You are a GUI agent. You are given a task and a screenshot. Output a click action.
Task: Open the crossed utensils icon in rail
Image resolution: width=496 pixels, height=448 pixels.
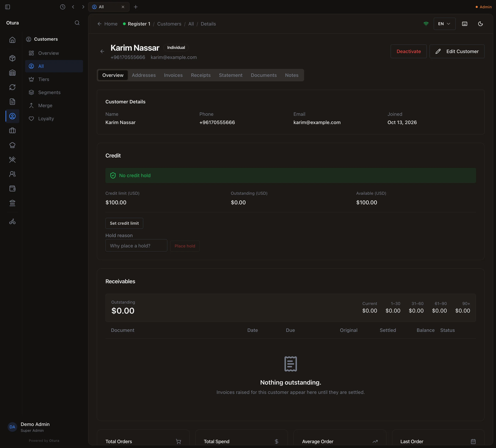12,160
